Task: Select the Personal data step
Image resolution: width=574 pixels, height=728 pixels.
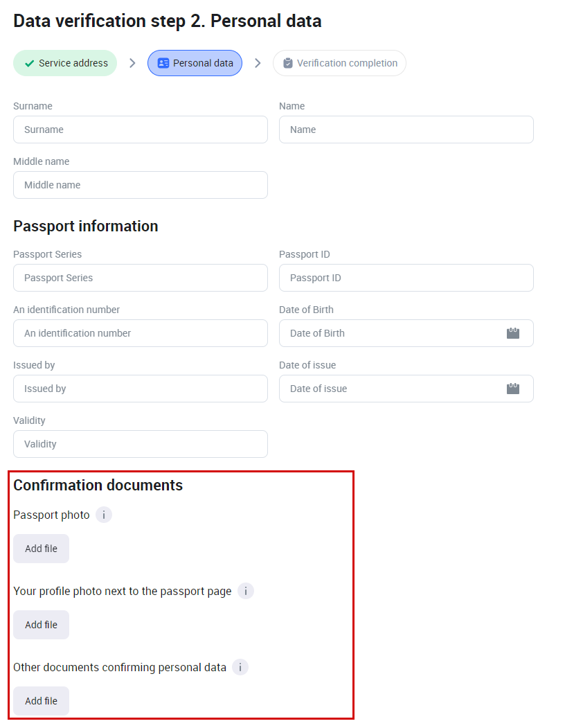Action: [195, 63]
